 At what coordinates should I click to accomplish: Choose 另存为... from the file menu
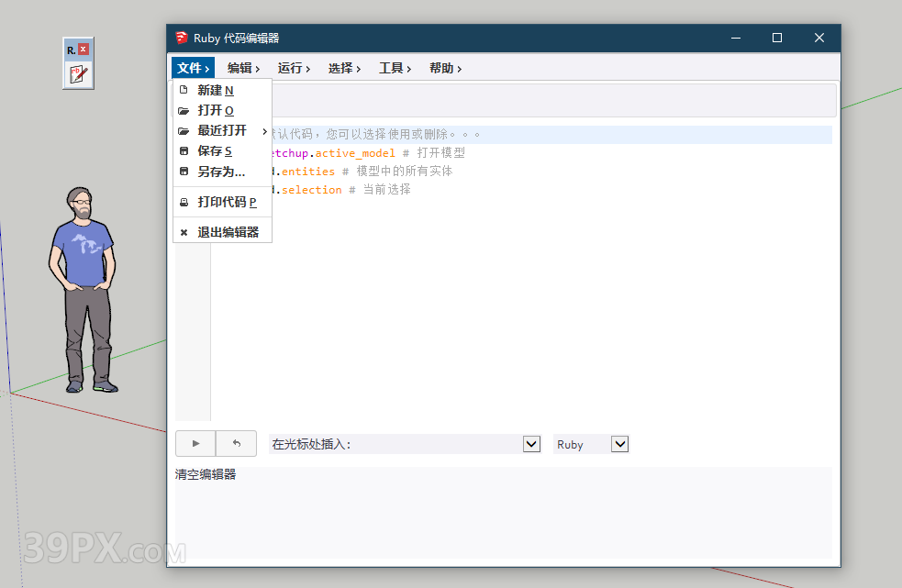pos(222,172)
